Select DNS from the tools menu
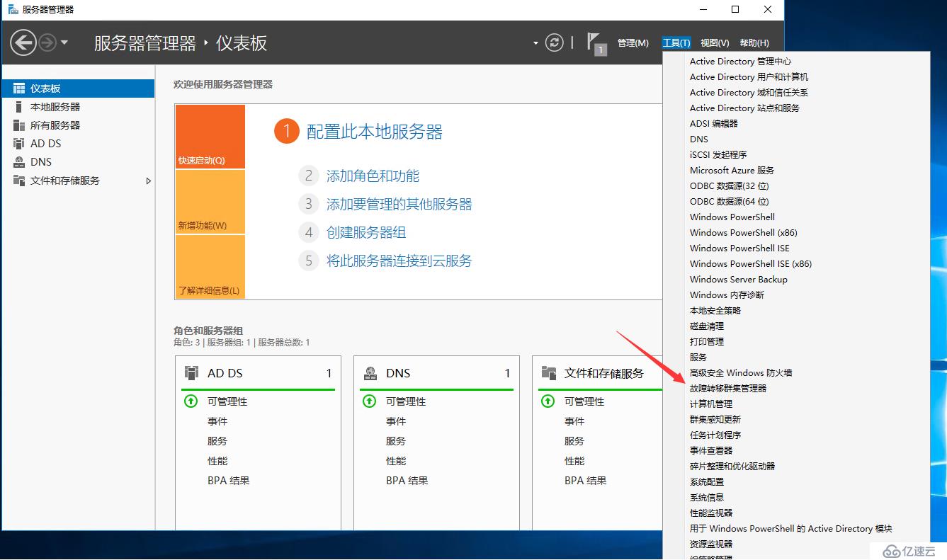Image resolution: width=947 pixels, height=560 pixels. click(699, 139)
